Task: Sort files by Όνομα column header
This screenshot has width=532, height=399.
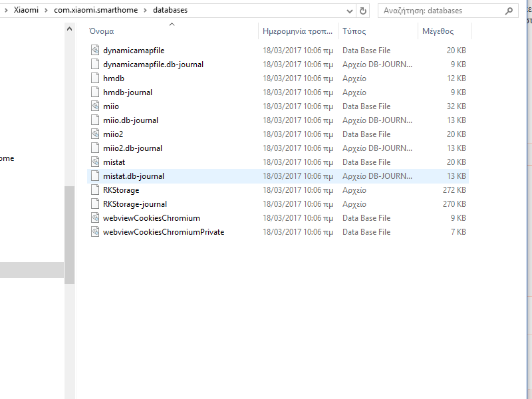Action: [102, 31]
